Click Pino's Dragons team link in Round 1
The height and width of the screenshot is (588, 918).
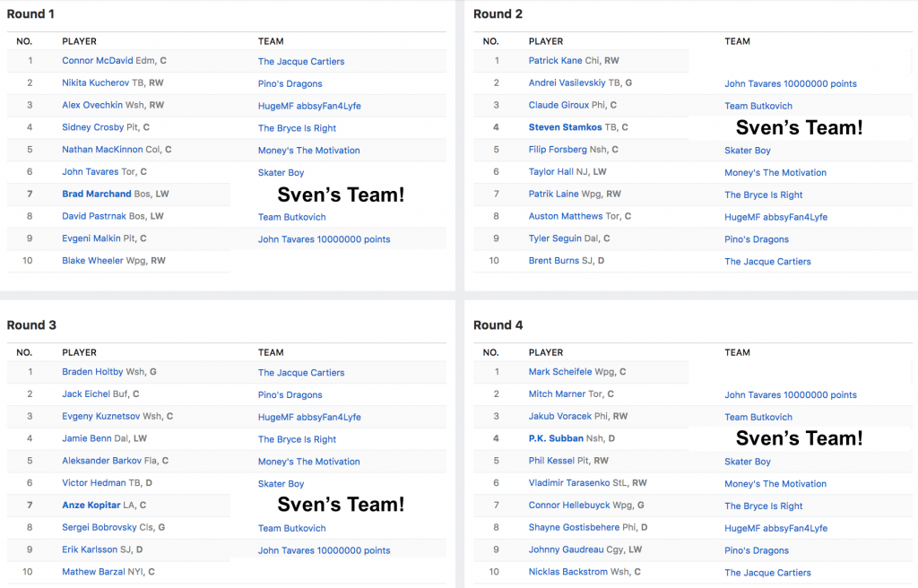(x=290, y=84)
